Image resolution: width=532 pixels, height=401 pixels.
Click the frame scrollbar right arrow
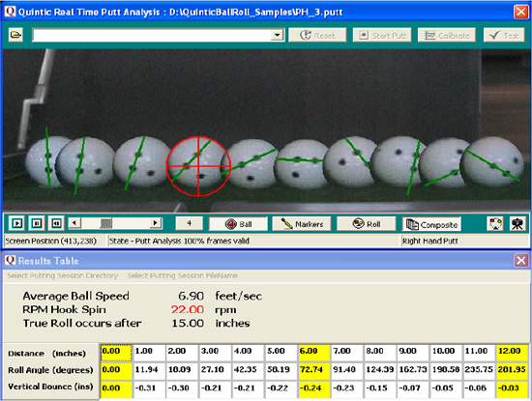(x=156, y=223)
